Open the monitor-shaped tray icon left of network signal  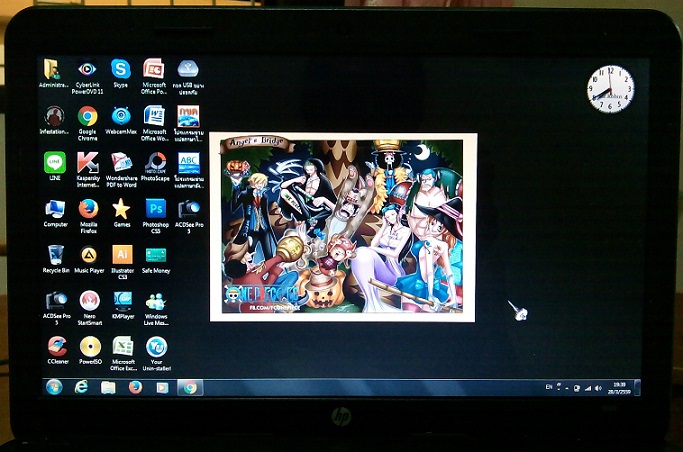click(x=577, y=388)
